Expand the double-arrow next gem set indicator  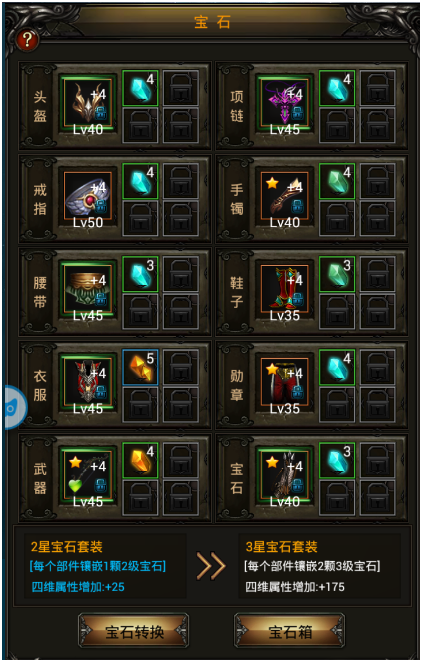[211, 566]
